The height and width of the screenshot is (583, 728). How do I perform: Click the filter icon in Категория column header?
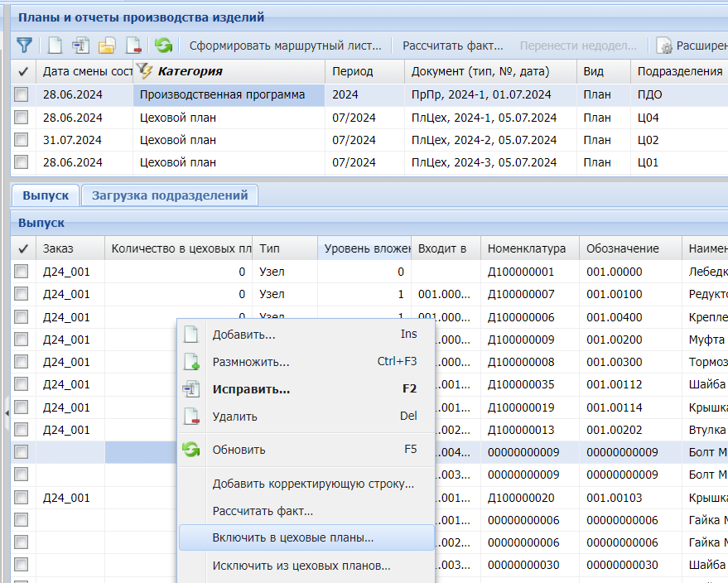click(x=144, y=71)
